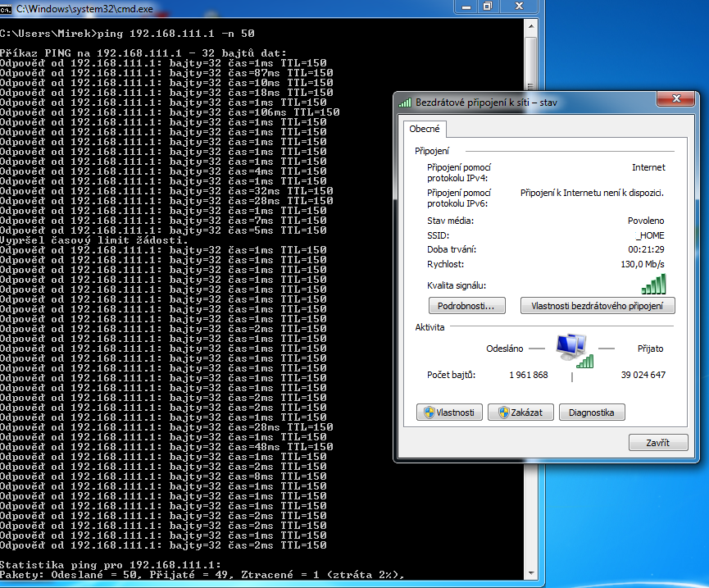The height and width of the screenshot is (588, 709).
Task: Click the wireless signal icon in dialog title
Action: (405, 103)
